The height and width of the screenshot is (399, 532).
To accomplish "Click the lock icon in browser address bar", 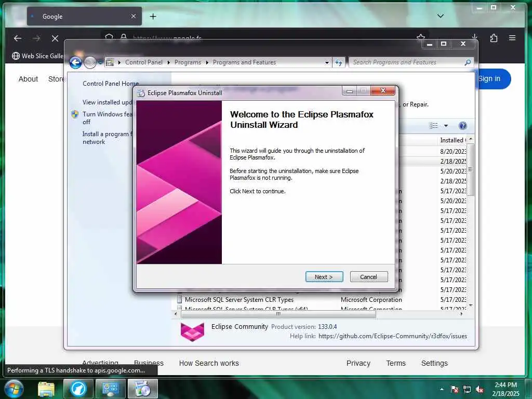I will click(124, 37).
